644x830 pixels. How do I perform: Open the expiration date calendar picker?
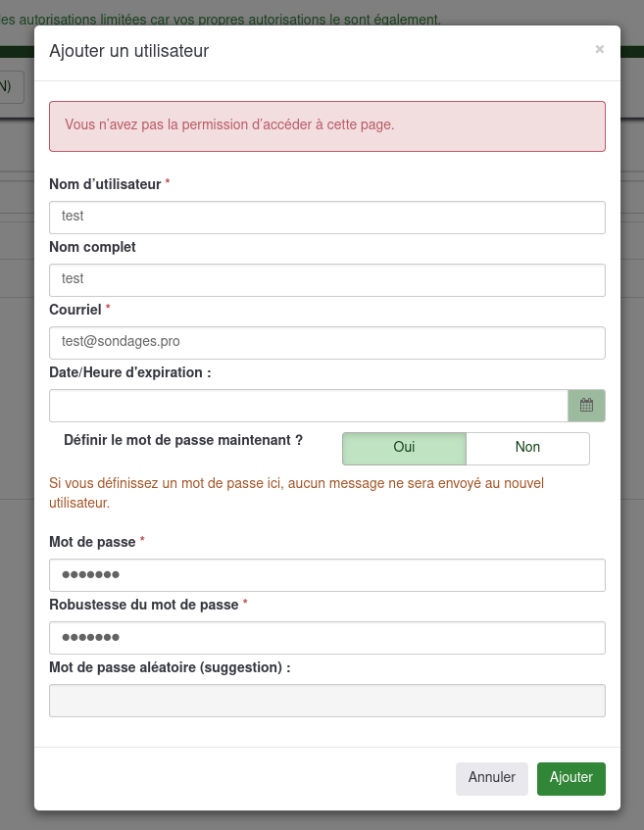586,406
